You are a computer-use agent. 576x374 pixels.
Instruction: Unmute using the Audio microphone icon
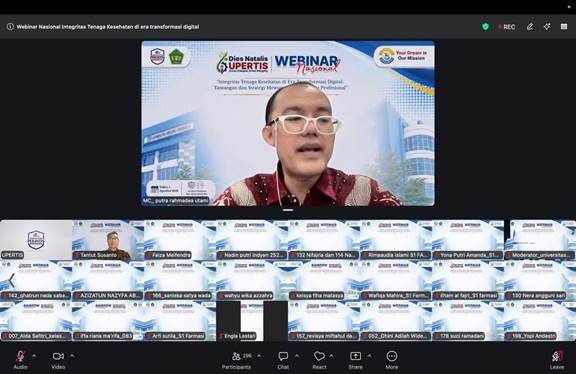21,356
